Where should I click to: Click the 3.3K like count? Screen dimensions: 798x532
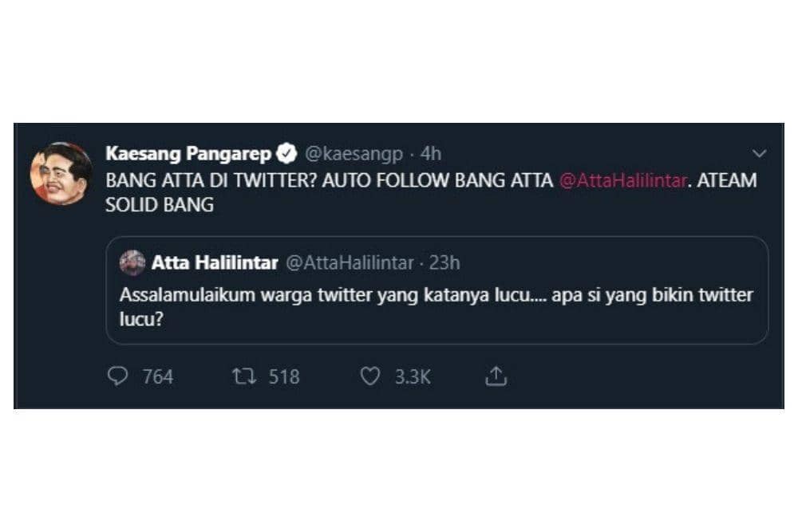click(412, 376)
